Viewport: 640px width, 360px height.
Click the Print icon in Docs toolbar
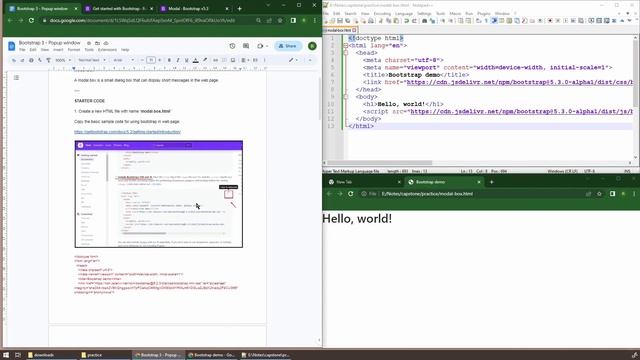(31, 60)
